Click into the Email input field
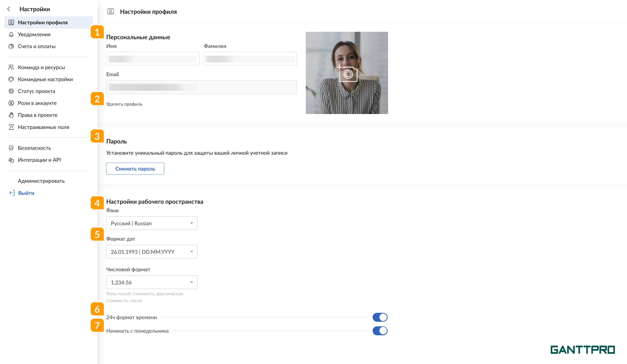The image size is (627, 364). tap(201, 87)
